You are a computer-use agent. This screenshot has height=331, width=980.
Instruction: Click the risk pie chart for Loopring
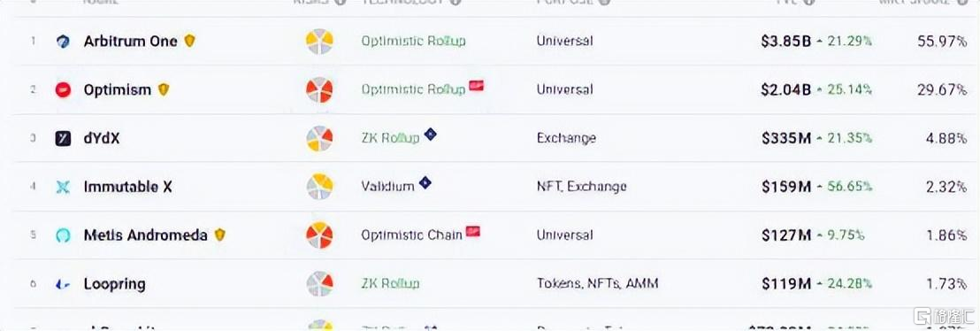[x=319, y=284]
